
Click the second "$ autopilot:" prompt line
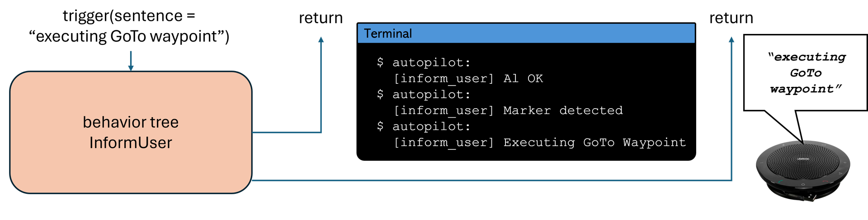coord(424,95)
